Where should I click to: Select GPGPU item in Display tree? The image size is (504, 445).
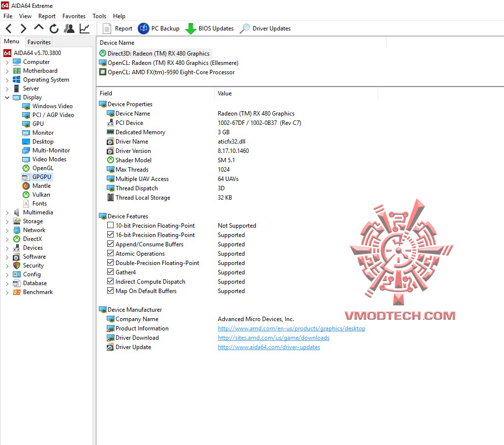coord(37,177)
